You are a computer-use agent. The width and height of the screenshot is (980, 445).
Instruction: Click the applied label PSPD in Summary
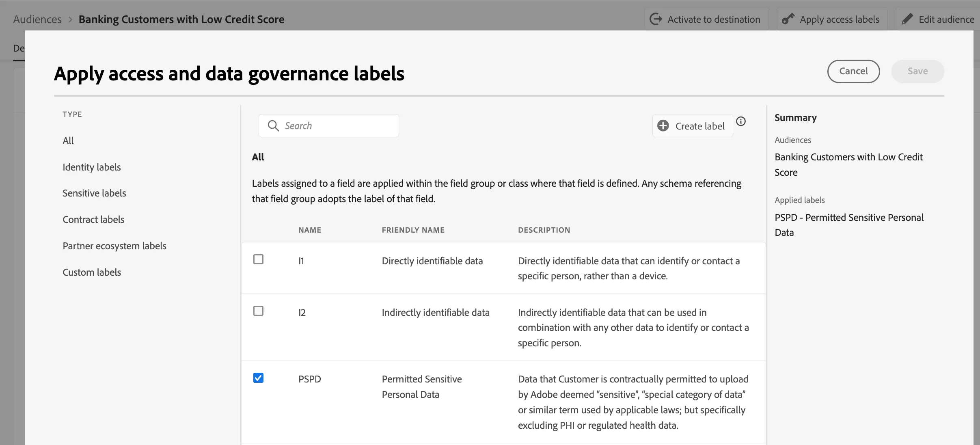click(x=849, y=225)
